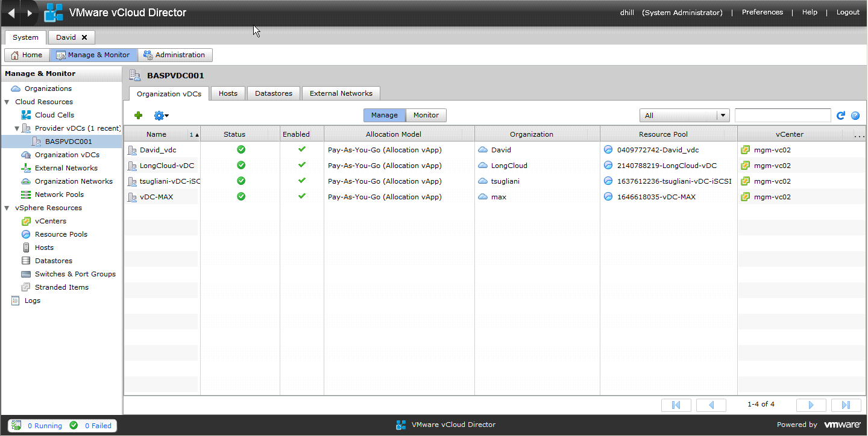Go to the first page of results

pyautogui.click(x=676, y=405)
